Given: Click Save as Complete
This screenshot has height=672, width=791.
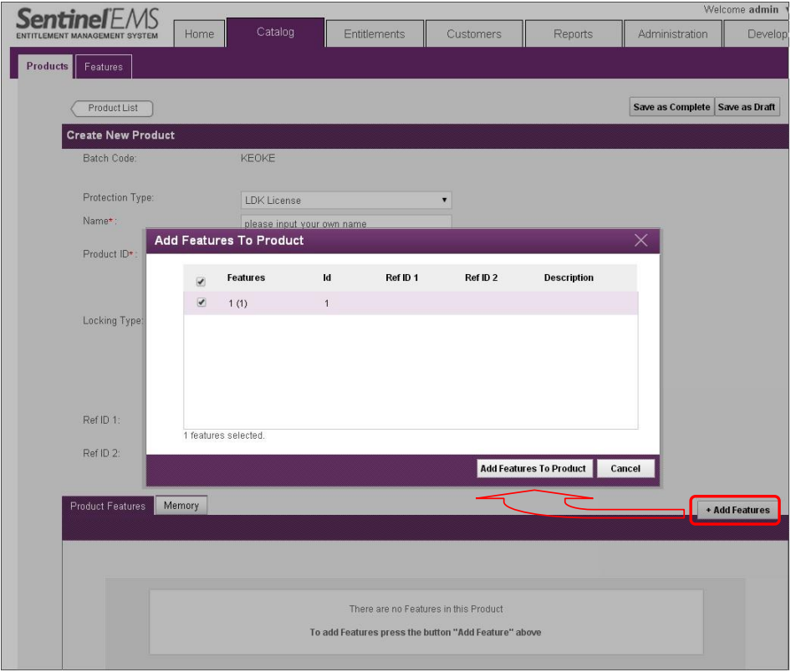Looking at the screenshot, I should [x=671, y=107].
